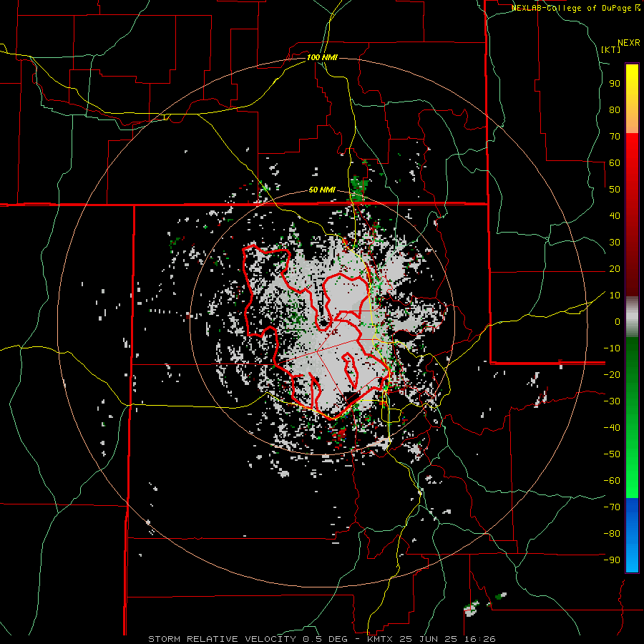Image resolution: width=644 pixels, height=644 pixels.
Task: Click the NEXLAB-College of DuPage credit text
Action: (x=575, y=8)
